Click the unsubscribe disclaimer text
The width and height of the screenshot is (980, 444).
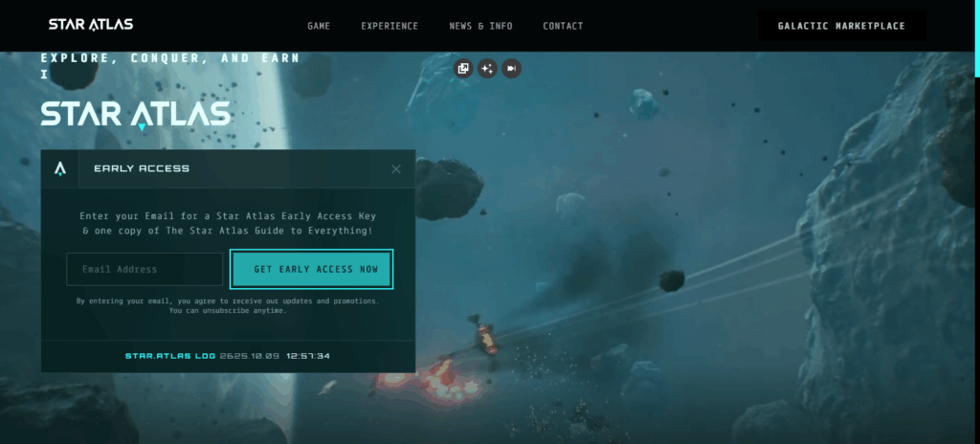coord(228,305)
